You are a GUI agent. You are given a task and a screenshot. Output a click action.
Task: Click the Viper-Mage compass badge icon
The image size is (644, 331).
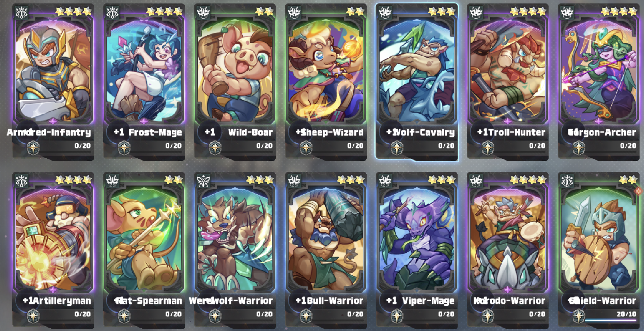coord(397,316)
